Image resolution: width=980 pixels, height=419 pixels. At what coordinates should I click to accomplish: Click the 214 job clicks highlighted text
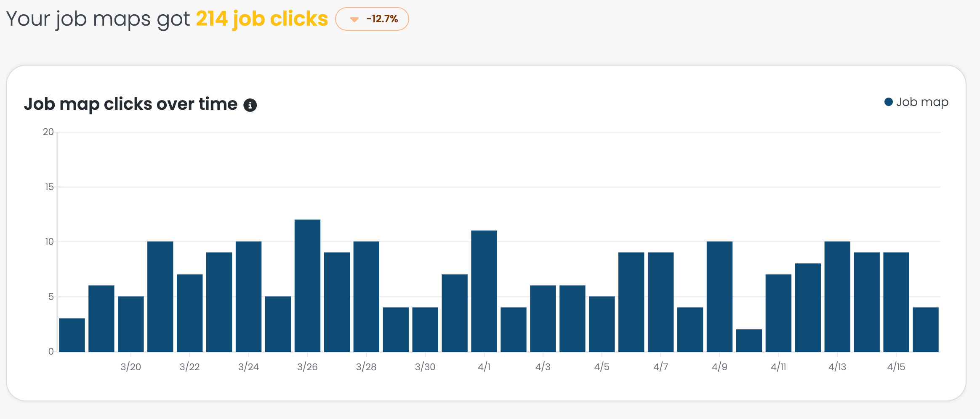(x=261, y=19)
